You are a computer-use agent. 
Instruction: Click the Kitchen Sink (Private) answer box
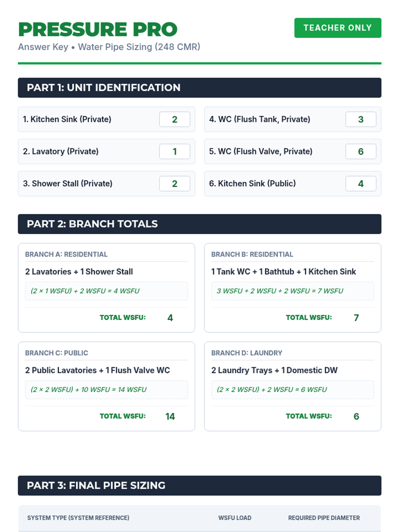point(175,119)
